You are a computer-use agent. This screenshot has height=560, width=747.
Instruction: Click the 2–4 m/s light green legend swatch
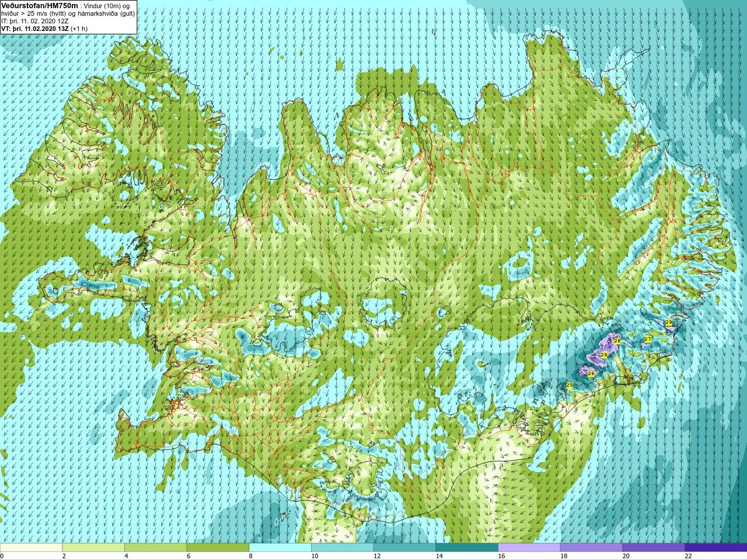[93, 548]
